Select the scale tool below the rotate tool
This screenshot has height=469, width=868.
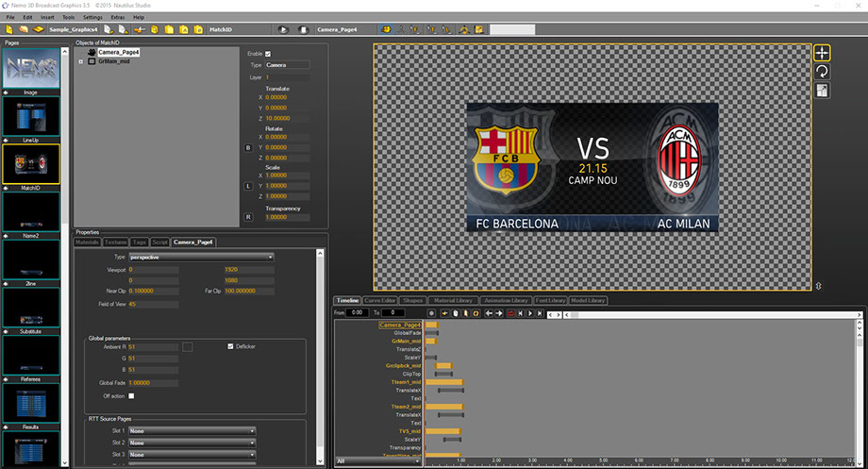[x=822, y=91]
